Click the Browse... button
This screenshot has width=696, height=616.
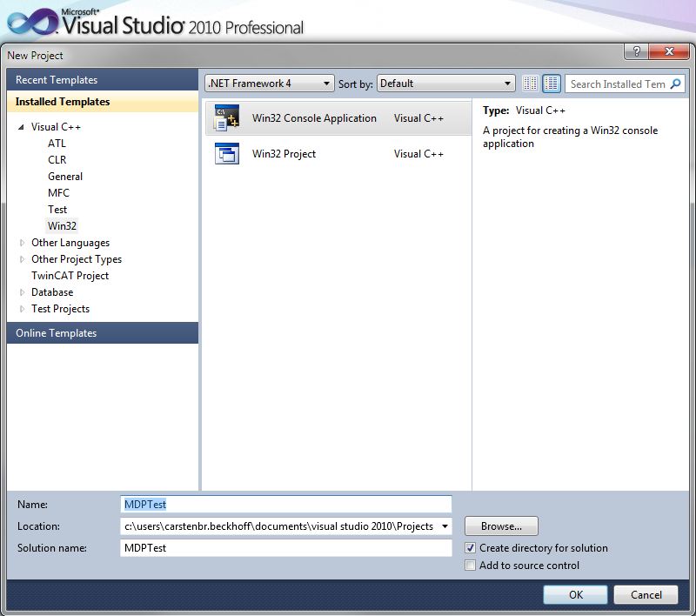[501, 526]
